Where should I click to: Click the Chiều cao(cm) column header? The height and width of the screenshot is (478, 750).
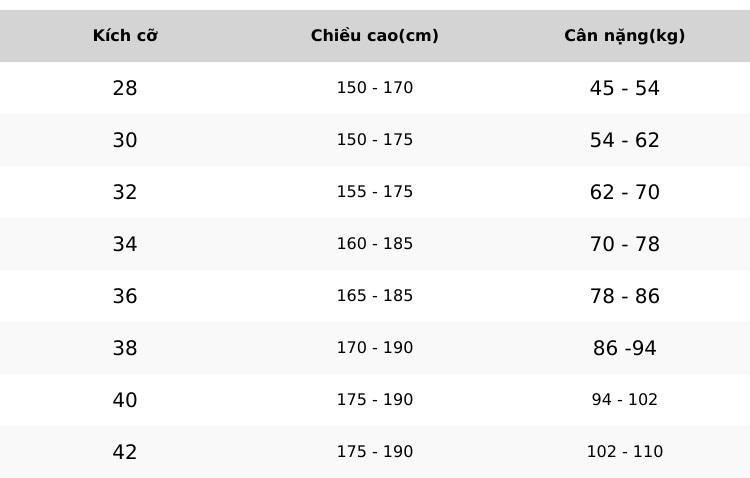[375, 35]
